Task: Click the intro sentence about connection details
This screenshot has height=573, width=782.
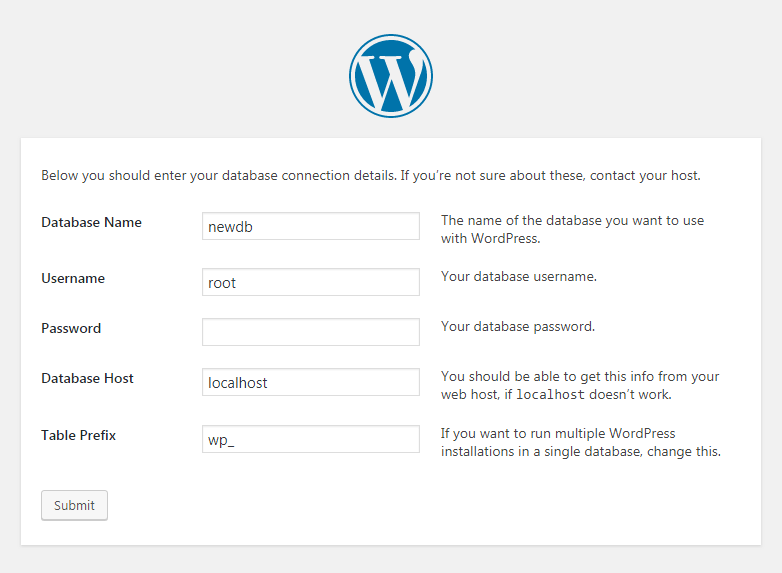Action: (371, 176)
